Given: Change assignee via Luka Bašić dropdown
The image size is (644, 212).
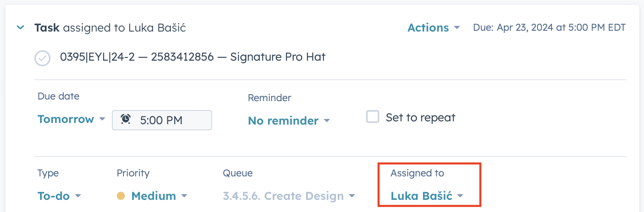Looking at the screenshot, I should point(421,196).
